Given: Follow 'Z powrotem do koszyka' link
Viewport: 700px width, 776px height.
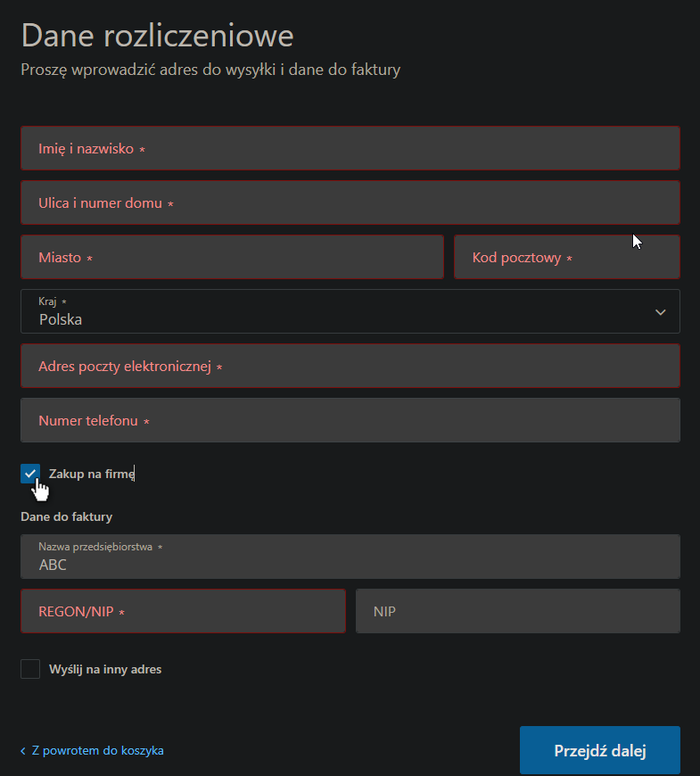Looking at the screenshot, I should 97,751.
